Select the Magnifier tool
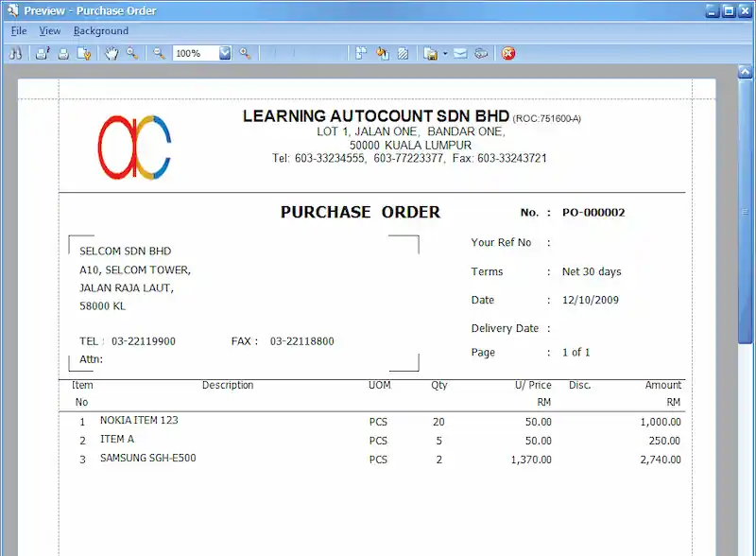This screenshot has width=756, height=556. tap(132, 53)
